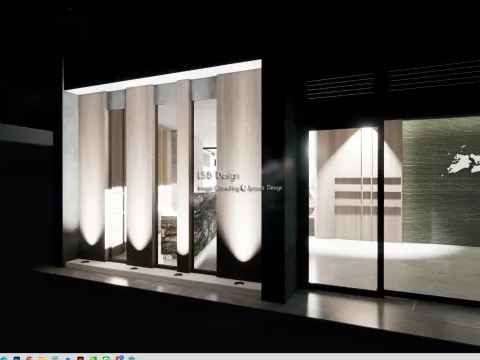The image size is (480, 360).
Task: Open the LINE messenger taskbar icon
Action: (x=106, y=358)
